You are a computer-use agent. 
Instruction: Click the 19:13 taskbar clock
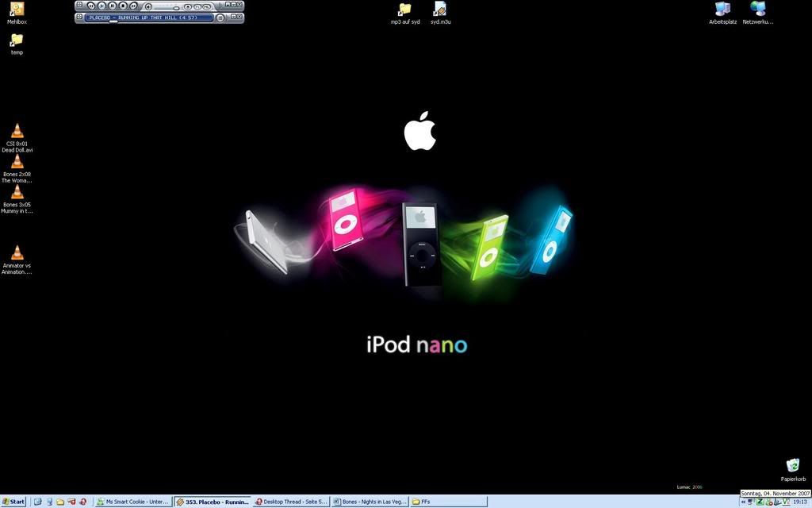[799, 502]
